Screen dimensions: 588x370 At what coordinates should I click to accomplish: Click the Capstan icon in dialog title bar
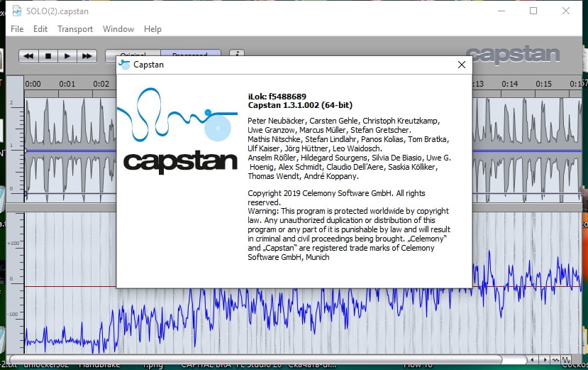[x=124, y=65]
